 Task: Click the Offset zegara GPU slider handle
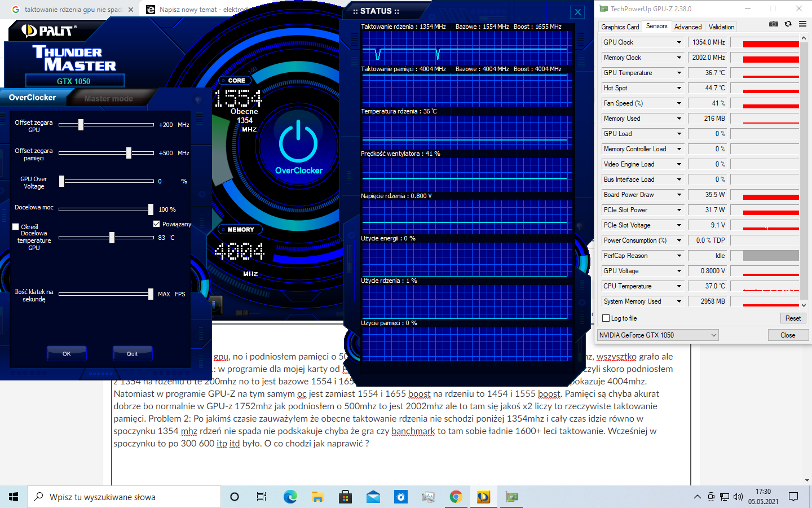click(81, 125)
